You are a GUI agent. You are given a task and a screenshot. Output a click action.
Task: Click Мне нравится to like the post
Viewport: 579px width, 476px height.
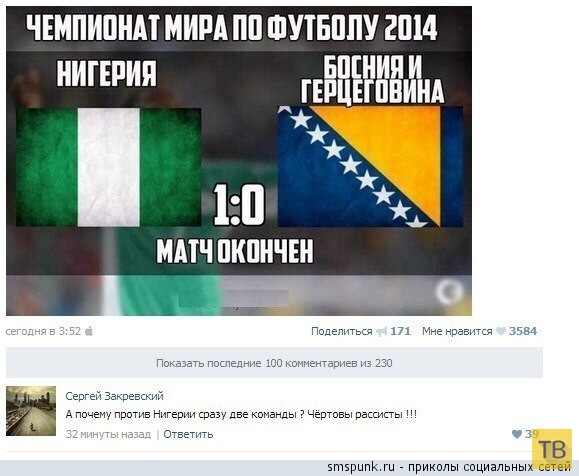click(x=457, y=331)
